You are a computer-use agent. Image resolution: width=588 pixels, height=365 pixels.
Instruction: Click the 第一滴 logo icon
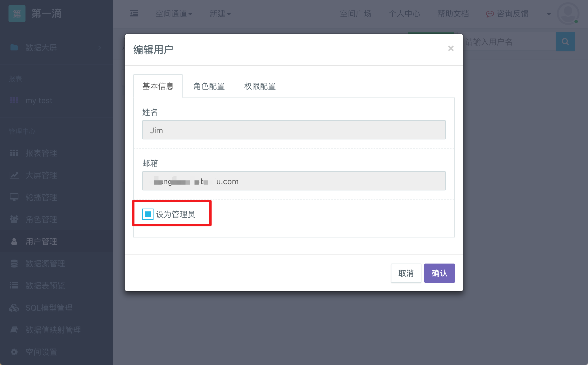[x=17, y=14]
